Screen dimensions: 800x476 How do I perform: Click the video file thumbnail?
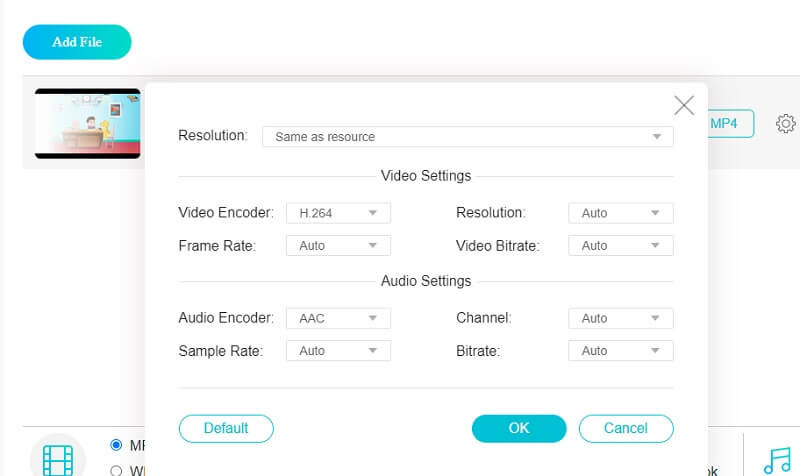point(88,124)
